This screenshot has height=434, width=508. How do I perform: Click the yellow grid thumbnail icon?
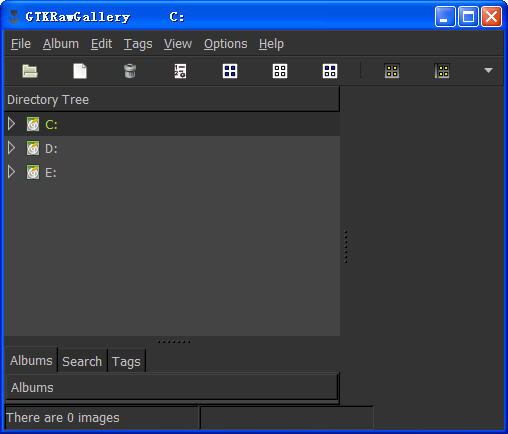[392, 71]
